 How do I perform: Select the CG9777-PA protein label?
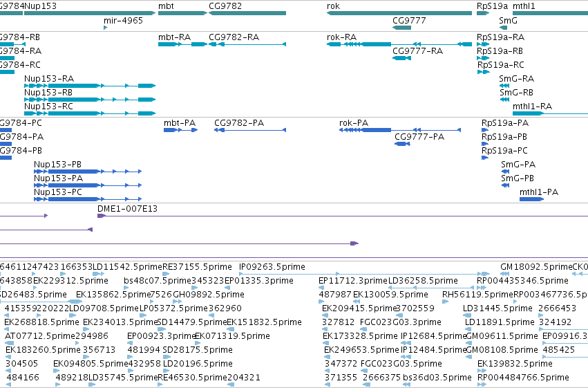point(419,137)
